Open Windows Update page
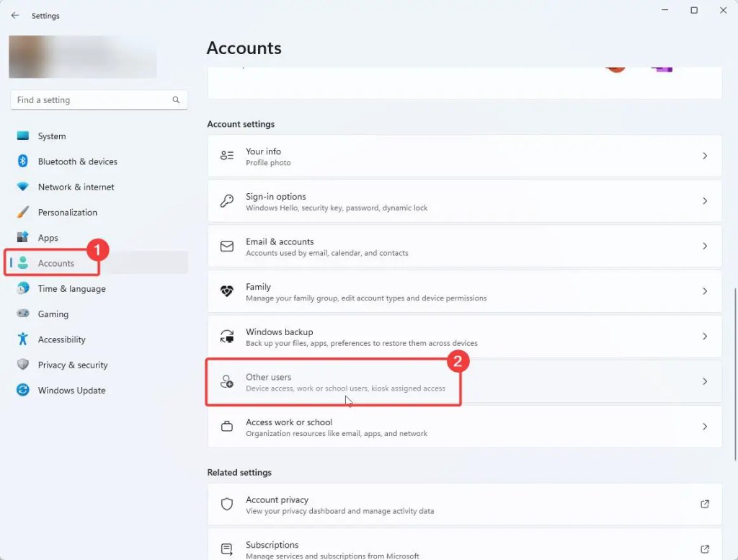 [99, 390]
